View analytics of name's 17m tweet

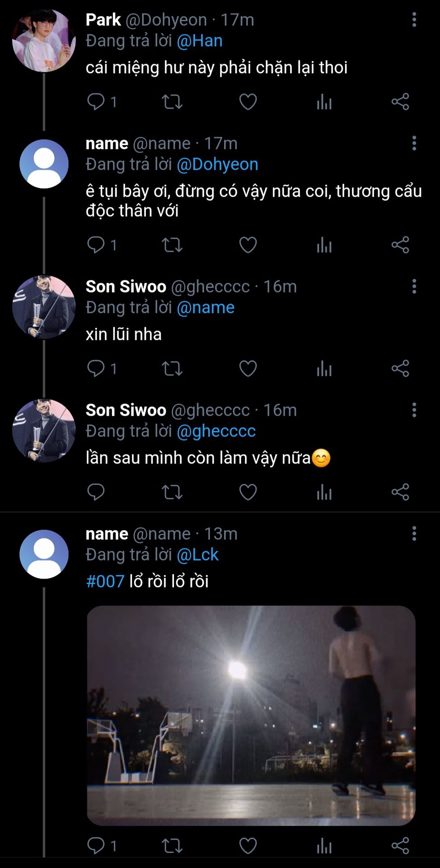tap(324, 245)
